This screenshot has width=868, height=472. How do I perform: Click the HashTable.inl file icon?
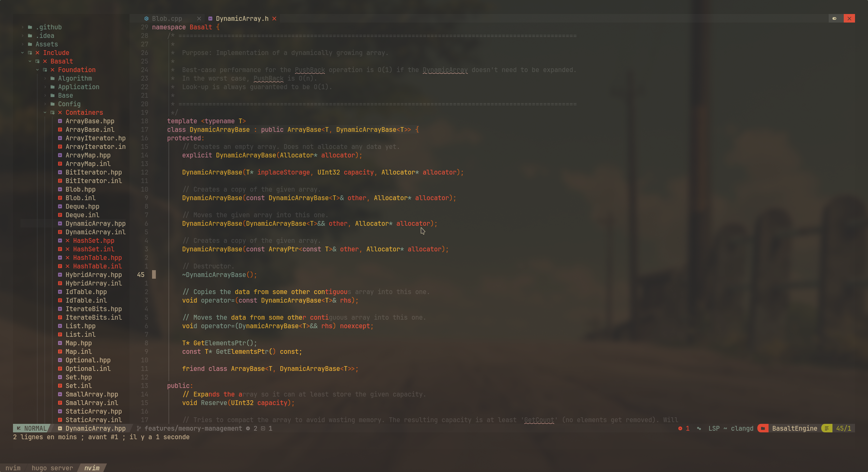pos(60,266)
